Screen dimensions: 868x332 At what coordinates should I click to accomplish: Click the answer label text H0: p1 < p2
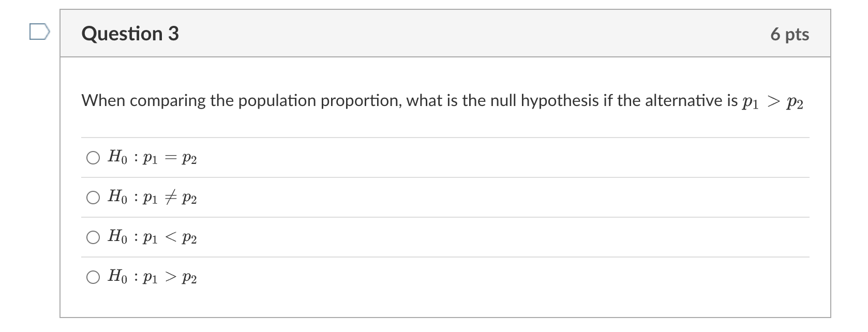click(x=152, y=237)
